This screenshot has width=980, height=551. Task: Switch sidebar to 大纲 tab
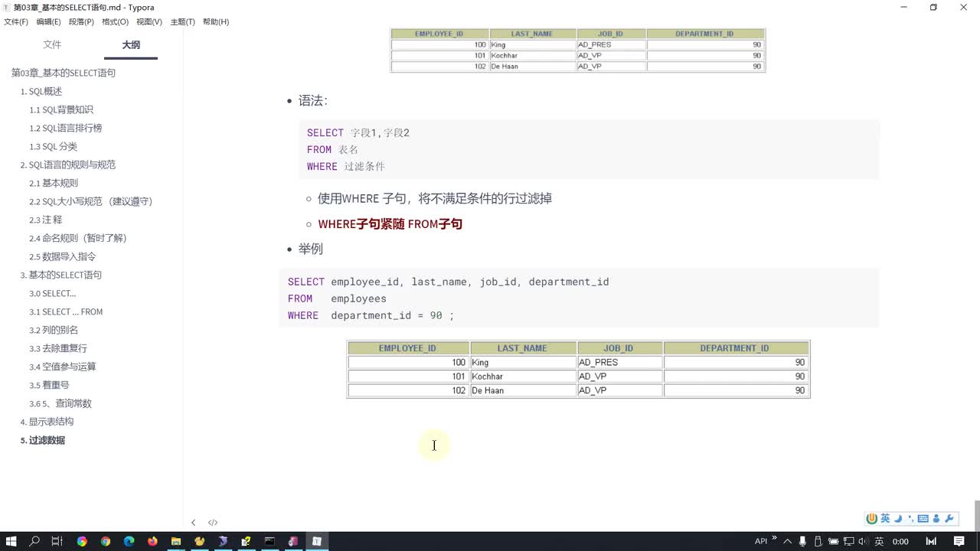pos(131,45)
